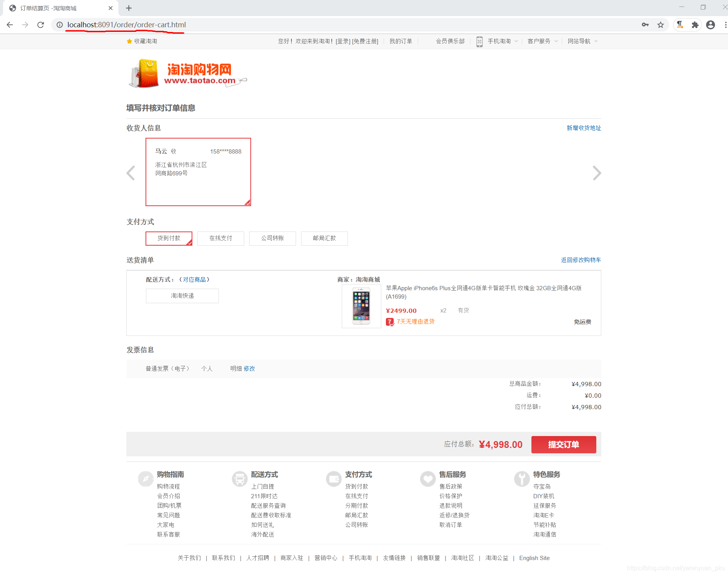The image size is (728, 575).
Task: Open the saved password key icon
Action: 645,25
